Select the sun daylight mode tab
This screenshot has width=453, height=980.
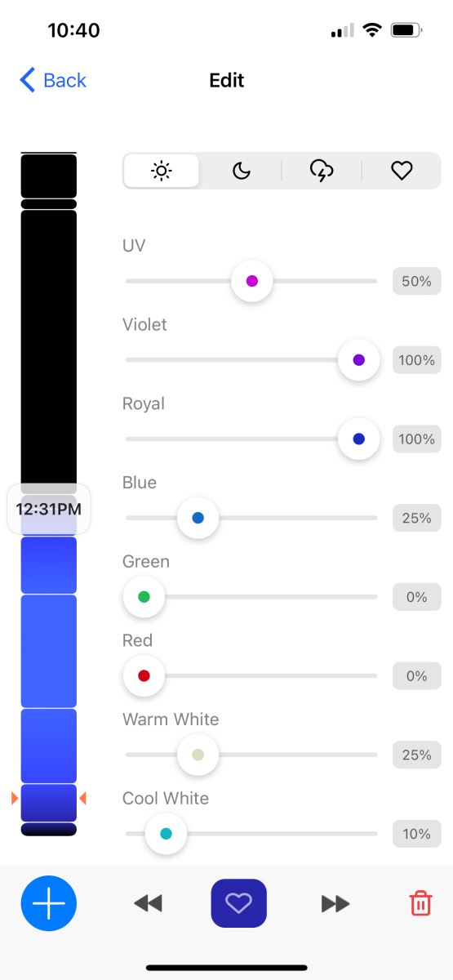coord(162,171)
